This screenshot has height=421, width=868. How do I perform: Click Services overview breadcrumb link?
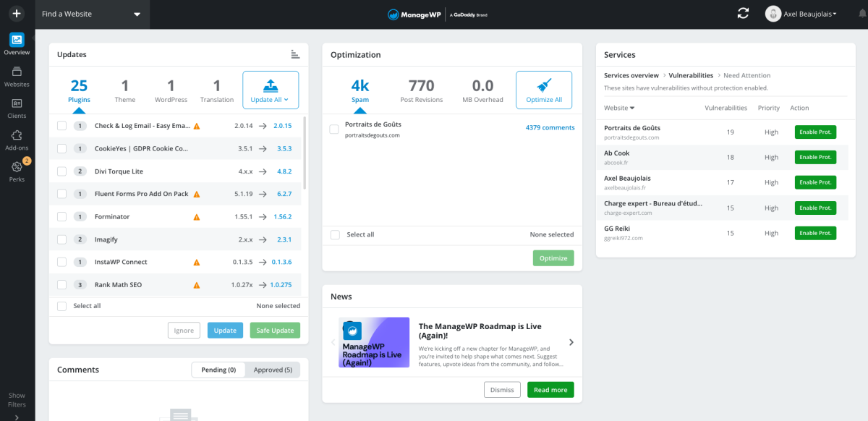click(x=631, y=75)
